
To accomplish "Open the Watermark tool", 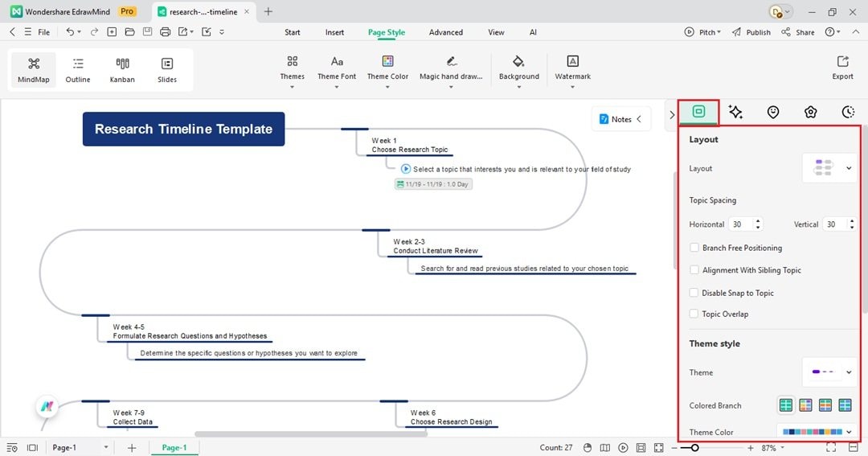I will tap(572, 70).
